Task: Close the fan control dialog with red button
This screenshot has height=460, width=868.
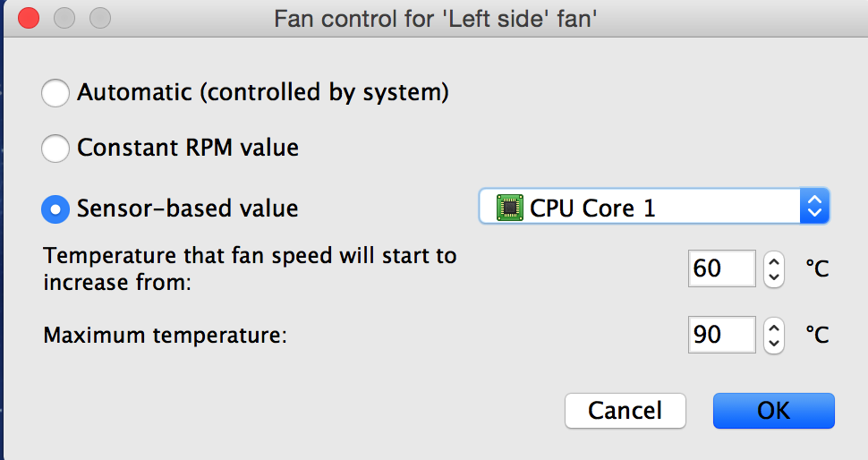Action: (29, 18)
